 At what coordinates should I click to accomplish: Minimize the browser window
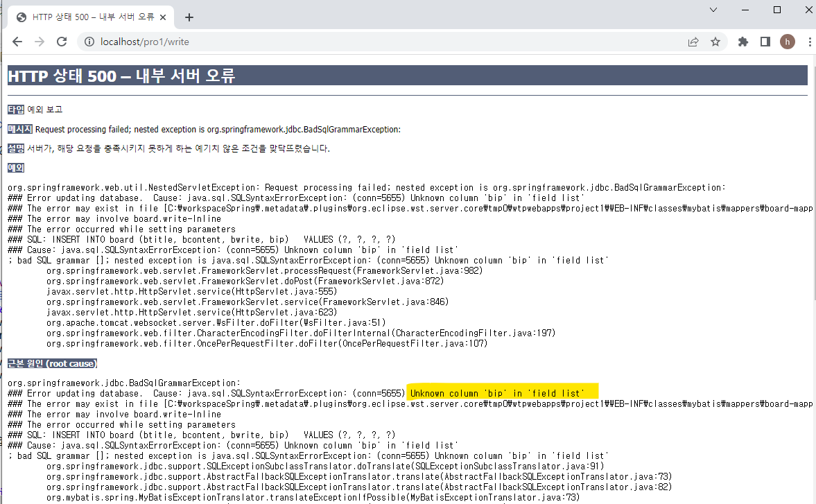point(745,10)
